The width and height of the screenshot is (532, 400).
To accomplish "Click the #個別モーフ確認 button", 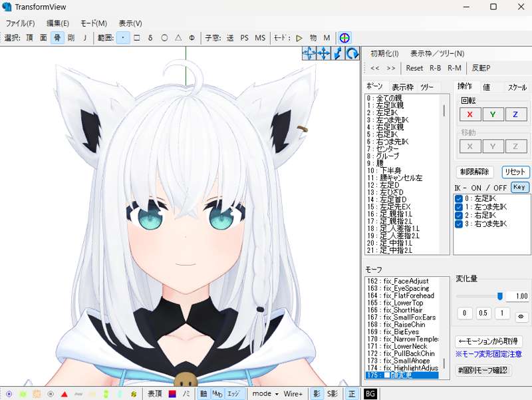I will [x=483, y=370].
